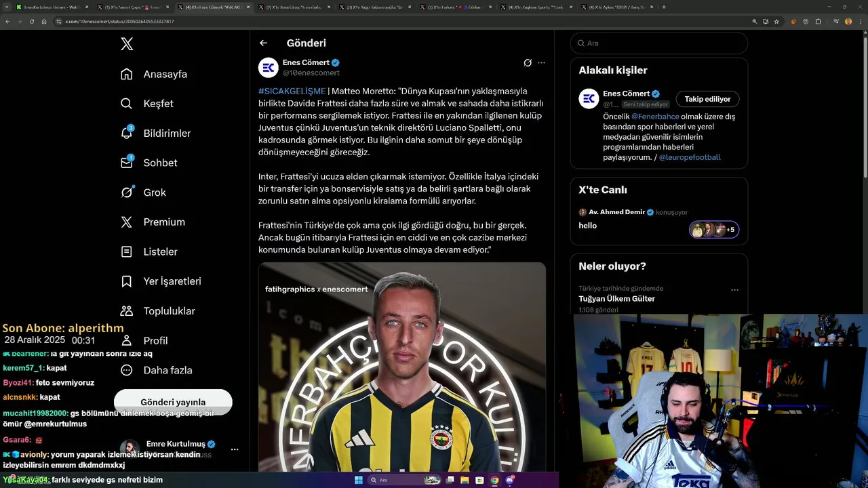Open Anasayfa home page
868x488 pixels.
(154, 74)
